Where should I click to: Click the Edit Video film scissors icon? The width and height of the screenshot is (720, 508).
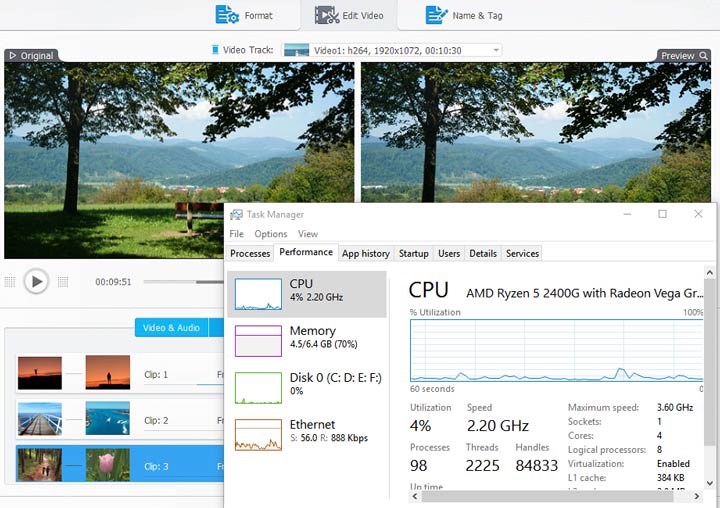coord(326,15)
